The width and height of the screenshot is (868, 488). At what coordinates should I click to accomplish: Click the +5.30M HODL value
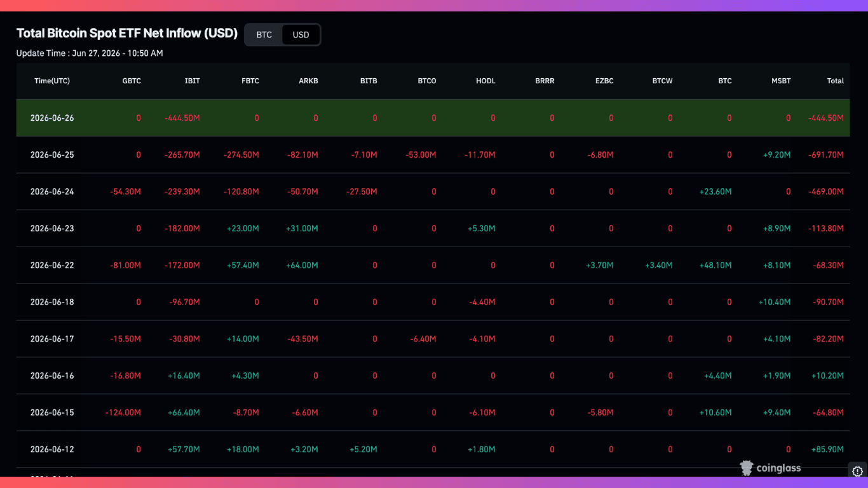(x=482, y=228)
